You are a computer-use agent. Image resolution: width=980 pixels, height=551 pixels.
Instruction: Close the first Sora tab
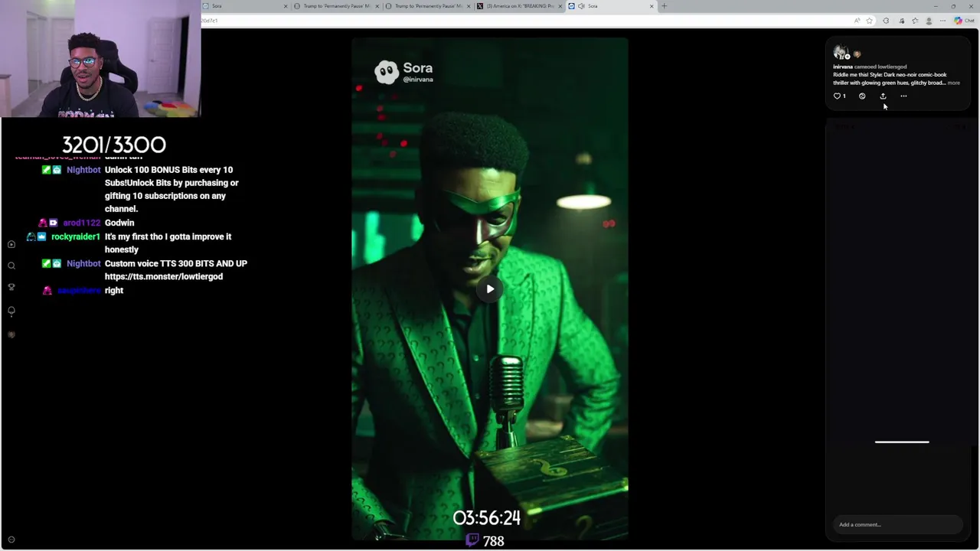click(x=286, y=6)
